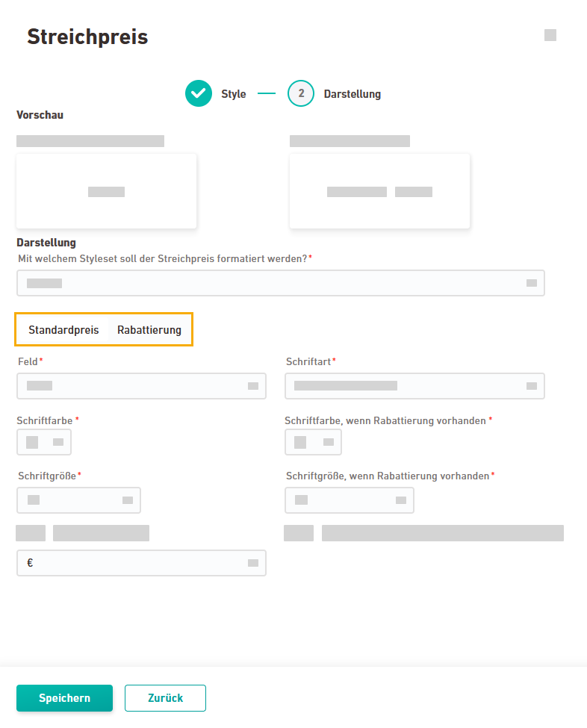Viewport: 587px width, 728px height.
Task: Open the Styleset selection dropdown
Action: (x=532, y=283)
